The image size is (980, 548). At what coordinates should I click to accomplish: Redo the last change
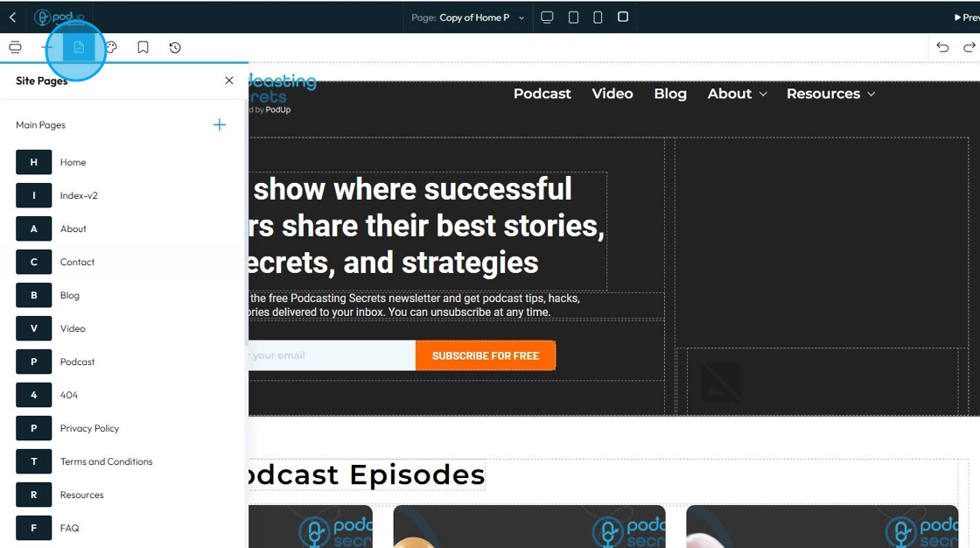point(969,47)
